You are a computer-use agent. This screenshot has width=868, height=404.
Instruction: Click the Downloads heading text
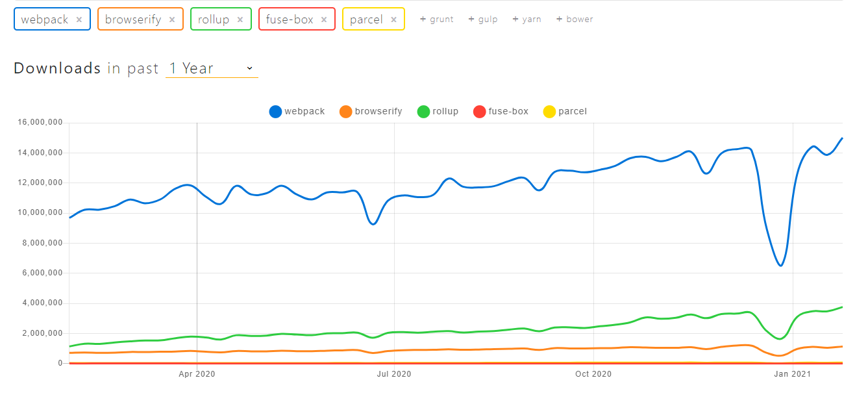coord(57,68)
